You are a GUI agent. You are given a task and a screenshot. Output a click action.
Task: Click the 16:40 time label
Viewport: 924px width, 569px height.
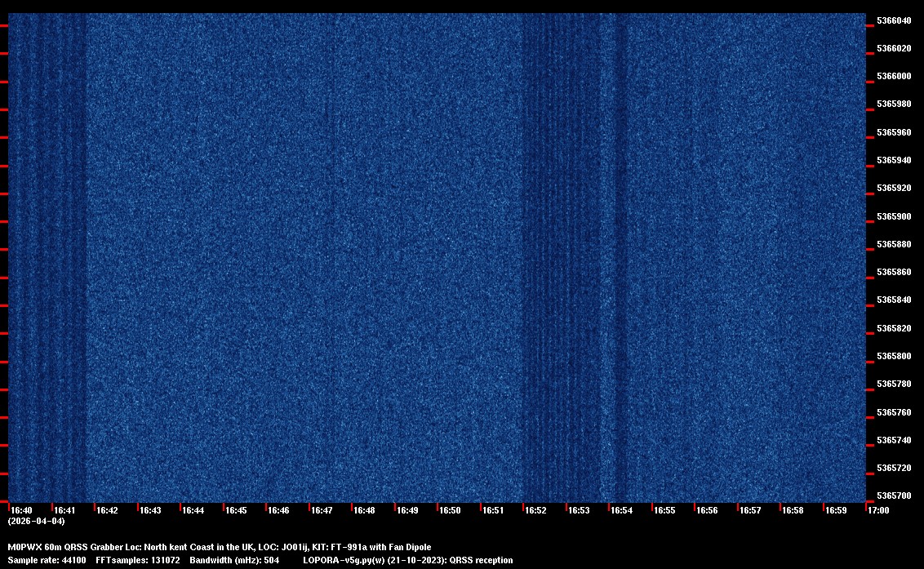coord(22,510)
